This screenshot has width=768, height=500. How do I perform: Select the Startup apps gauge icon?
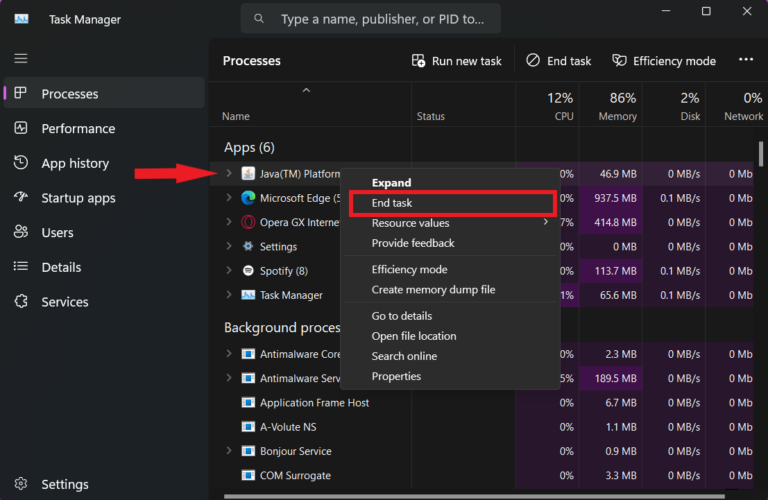21,197
